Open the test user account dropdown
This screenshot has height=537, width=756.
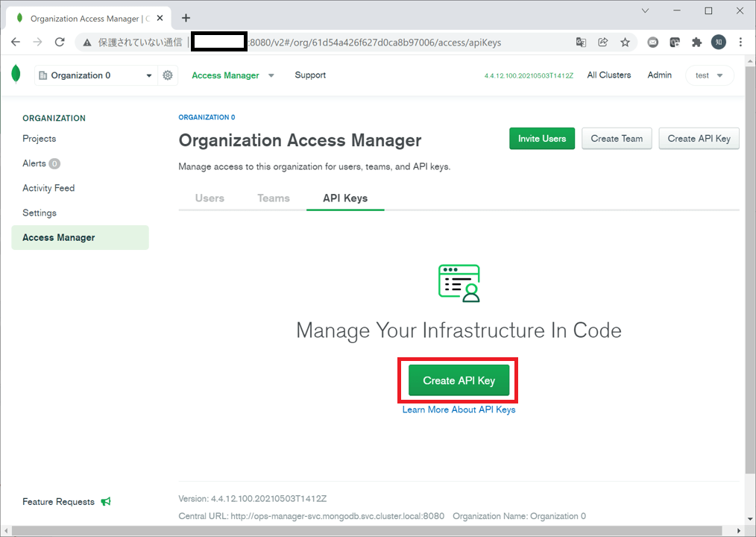tap(709, 75)
